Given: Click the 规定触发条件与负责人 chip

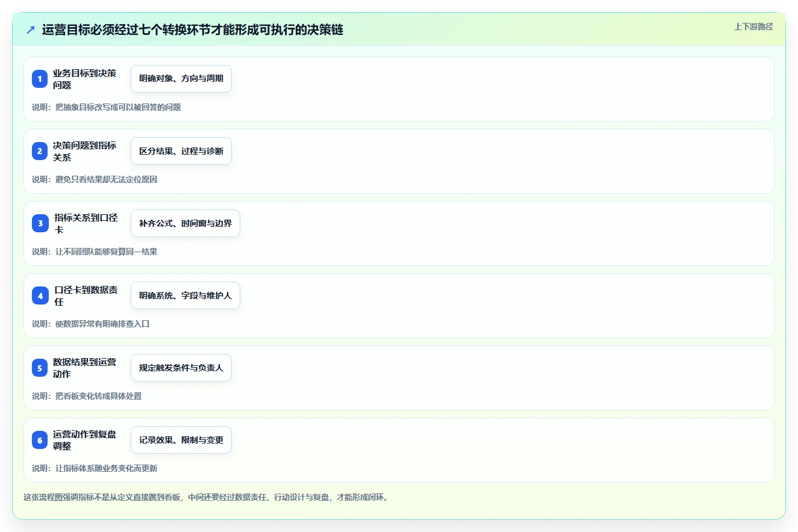Looking at the screenshot, I should (181, 368).
